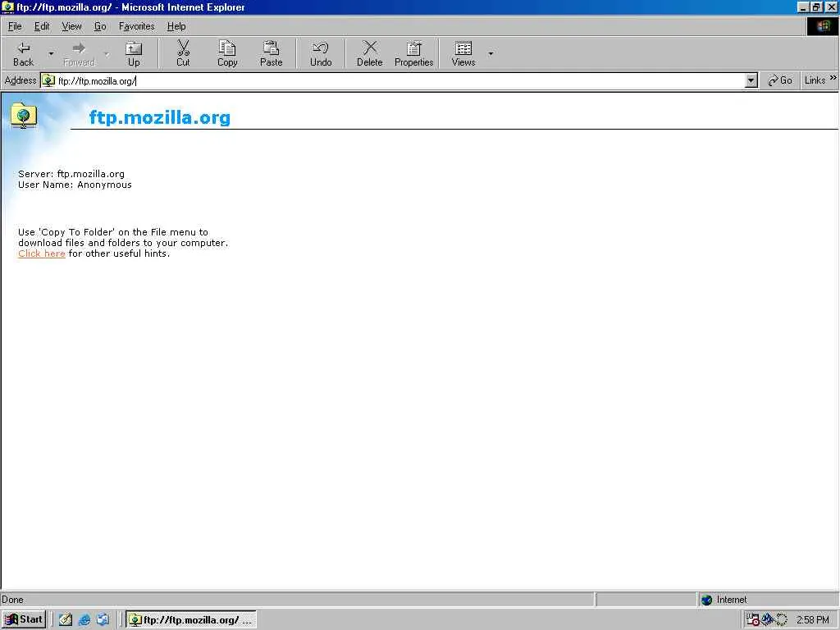The width and height of the screenshot is (840, 630).
Task: Open the Go menu
Action: coord(100,26)
